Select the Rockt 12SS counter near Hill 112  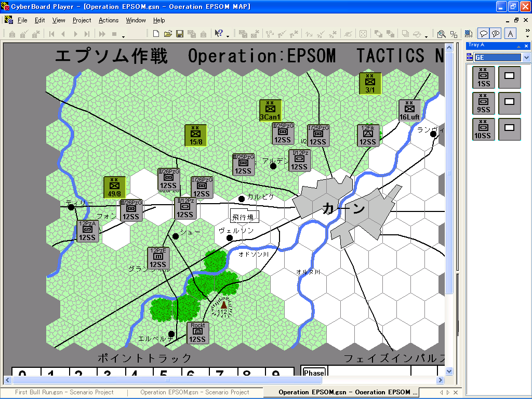coord(198,333)
